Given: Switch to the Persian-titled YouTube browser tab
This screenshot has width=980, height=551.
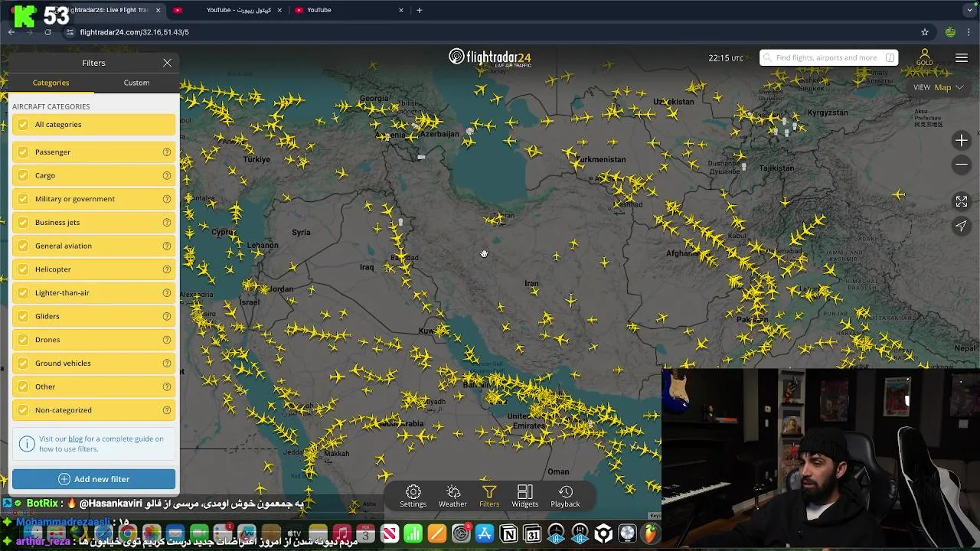Looking at the screenshot, I should [x=227, y=10].
